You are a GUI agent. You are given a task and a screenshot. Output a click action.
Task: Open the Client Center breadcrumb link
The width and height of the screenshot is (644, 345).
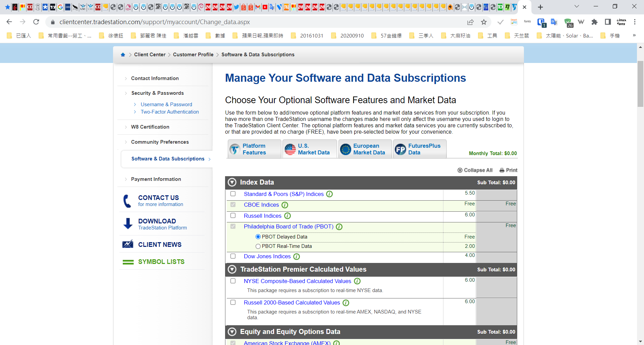[150, 55]
